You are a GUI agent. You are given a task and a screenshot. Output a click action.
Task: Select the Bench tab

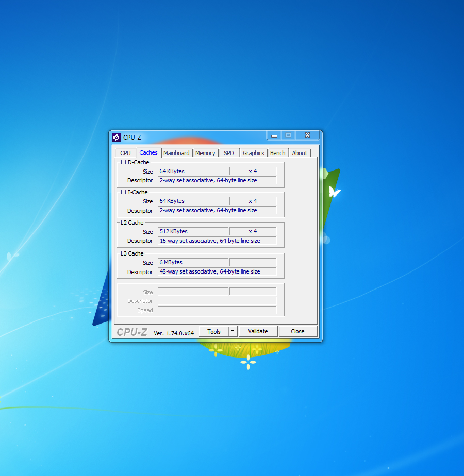click(277, 153)
